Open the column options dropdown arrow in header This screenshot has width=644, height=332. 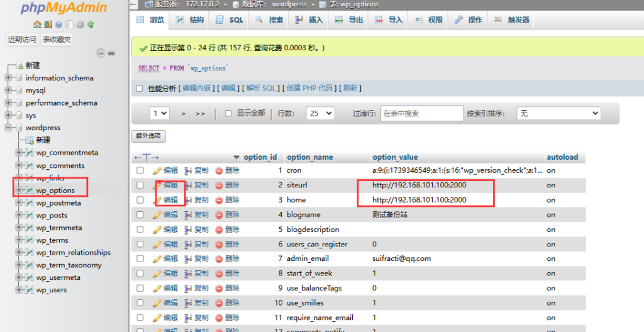pyautogui.click(x=236, y=157)
